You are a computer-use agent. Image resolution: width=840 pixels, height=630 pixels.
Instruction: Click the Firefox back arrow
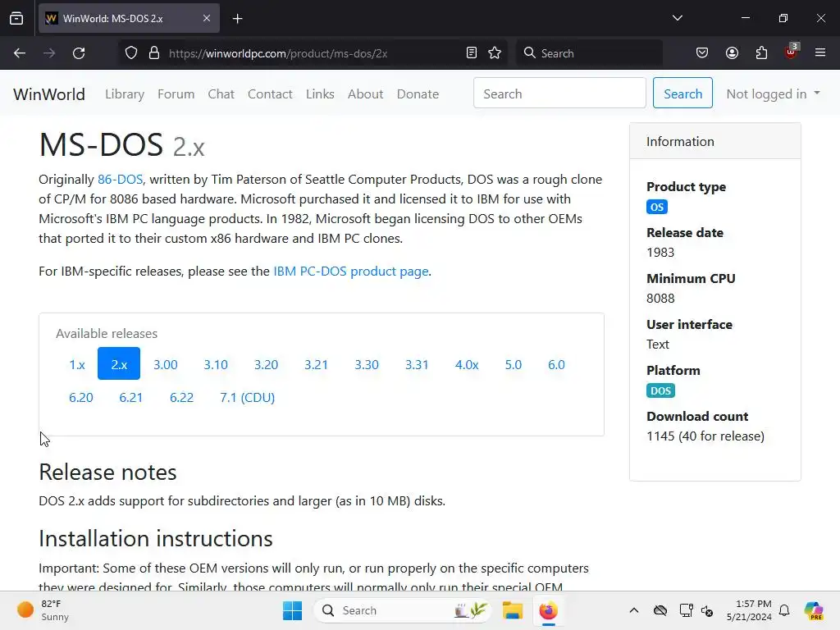point(20,53)
